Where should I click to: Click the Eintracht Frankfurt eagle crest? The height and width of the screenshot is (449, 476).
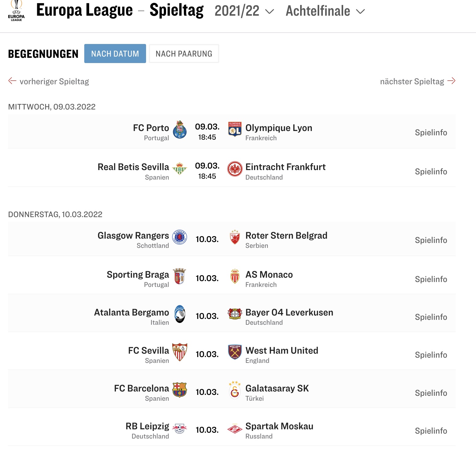pos(235,169)
